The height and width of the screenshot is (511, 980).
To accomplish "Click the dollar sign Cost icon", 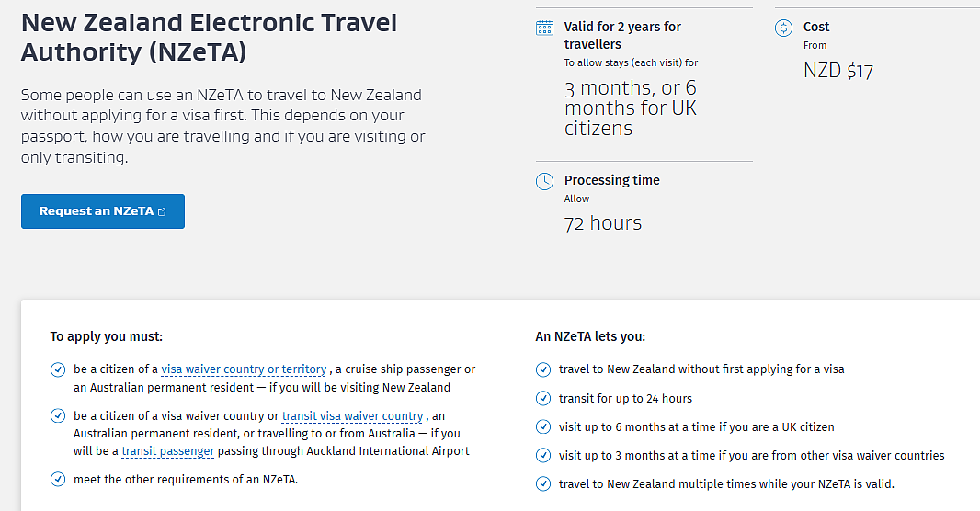I will 783,28.
